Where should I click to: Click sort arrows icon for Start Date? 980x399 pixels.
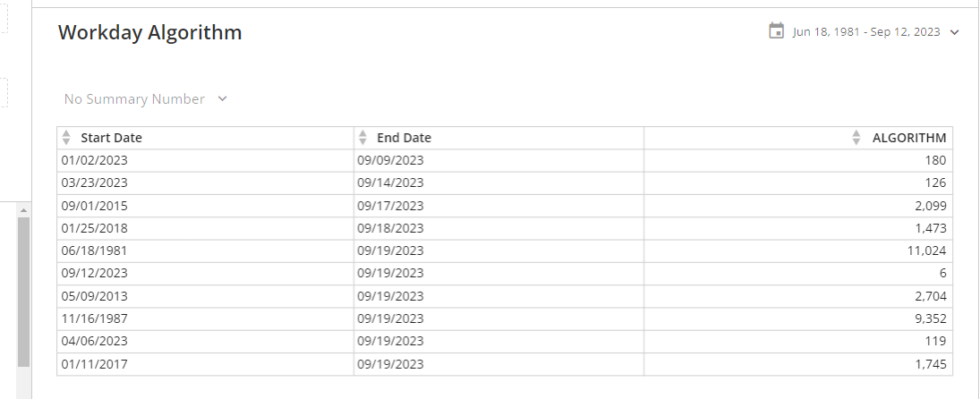click(66, 138)
